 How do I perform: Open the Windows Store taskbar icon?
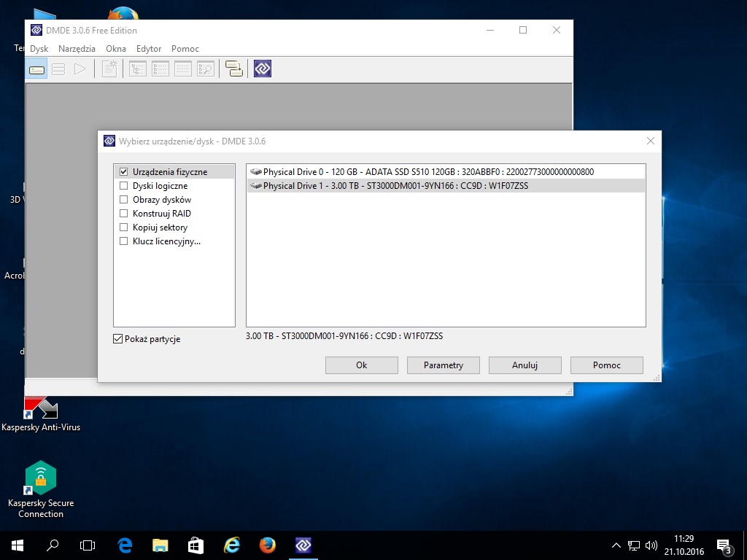(x=196, y=545)
